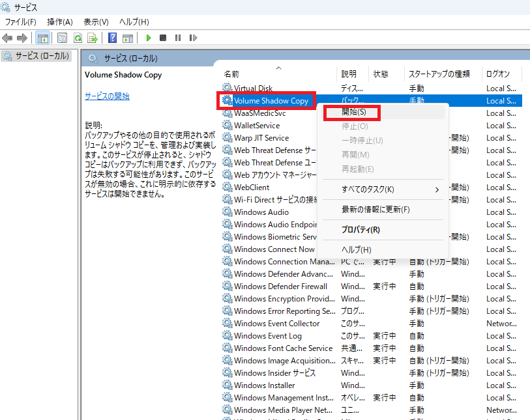Click the blue question mark Help icon

113,38
